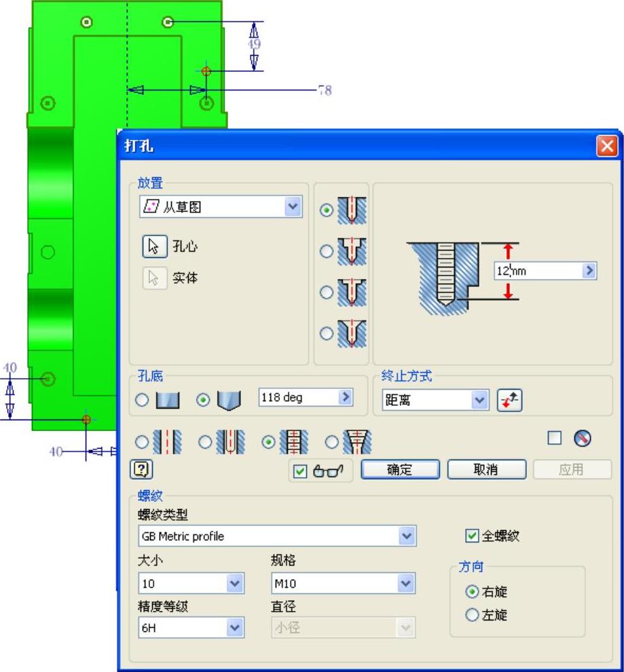624x672 pixels.
Task: Toggle the 全螺纹 full thread checkbox
Action: pos(472,536)
